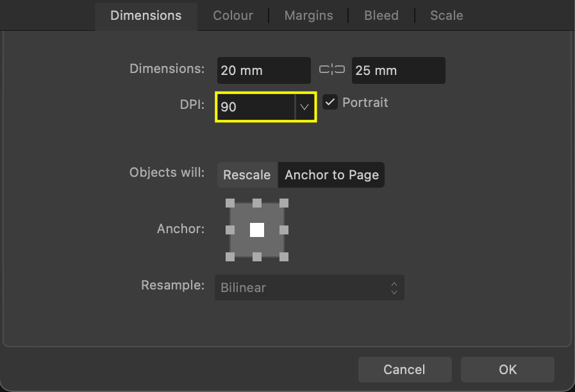
Task: Select the top-centre anchor point
Action: [x=257, y=203]
